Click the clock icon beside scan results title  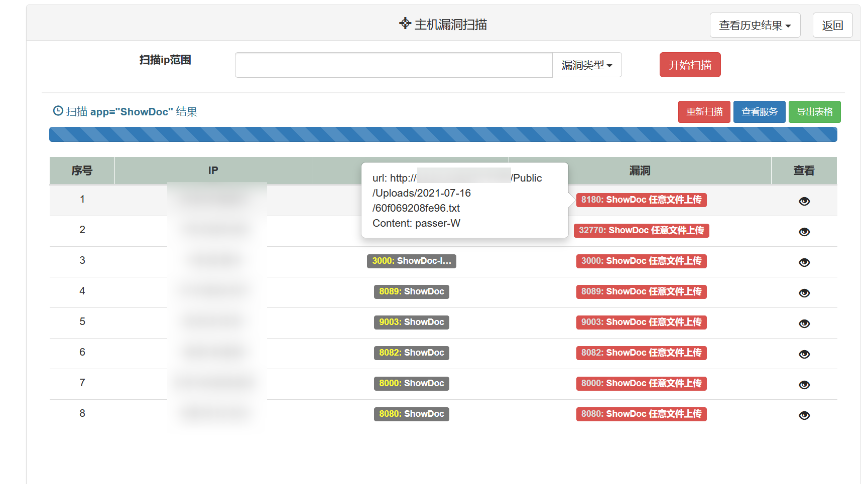click(x=58, y=111)
